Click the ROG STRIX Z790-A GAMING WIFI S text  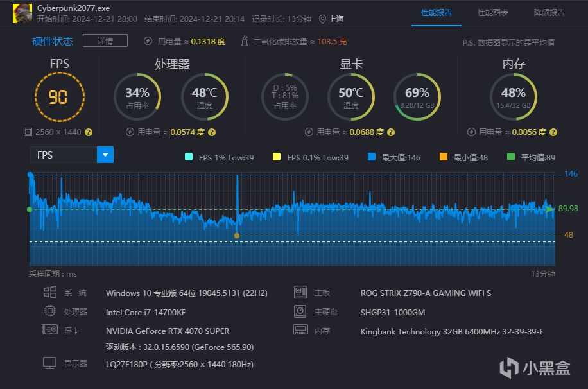[x=426, y=293]
